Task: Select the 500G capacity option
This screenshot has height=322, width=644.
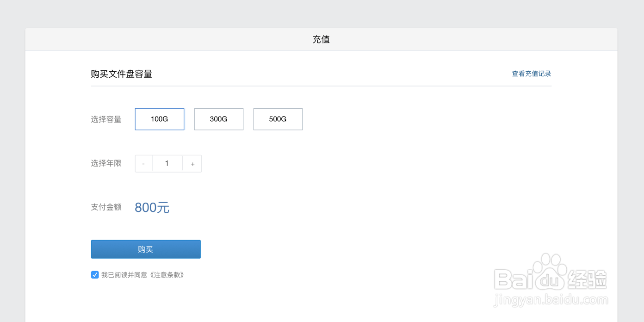Action: tap(278, 119)
